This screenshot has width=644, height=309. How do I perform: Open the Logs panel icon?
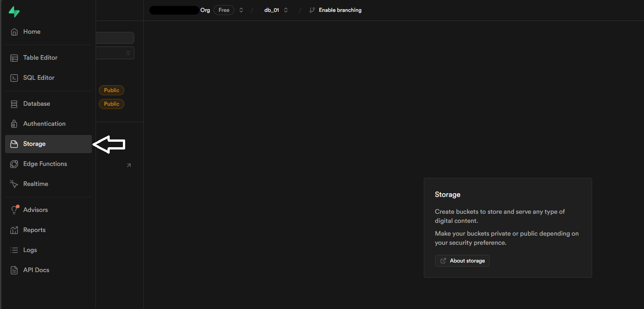(x=14, y=250)
